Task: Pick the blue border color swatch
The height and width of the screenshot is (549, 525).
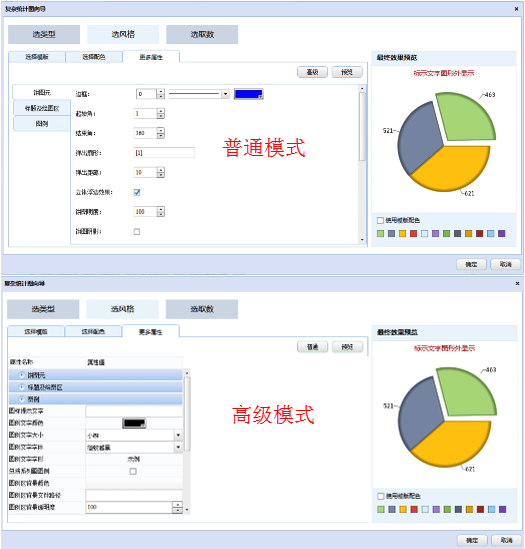Action: click(248, 94)
